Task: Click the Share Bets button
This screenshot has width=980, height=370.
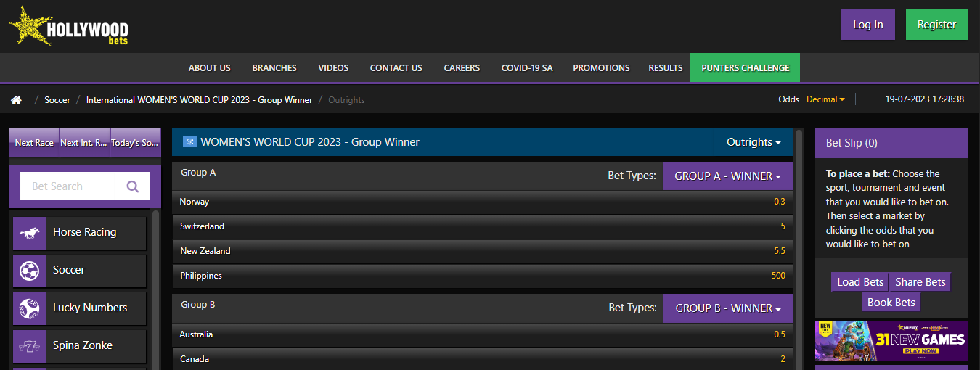Action: [x=920, y=282]
